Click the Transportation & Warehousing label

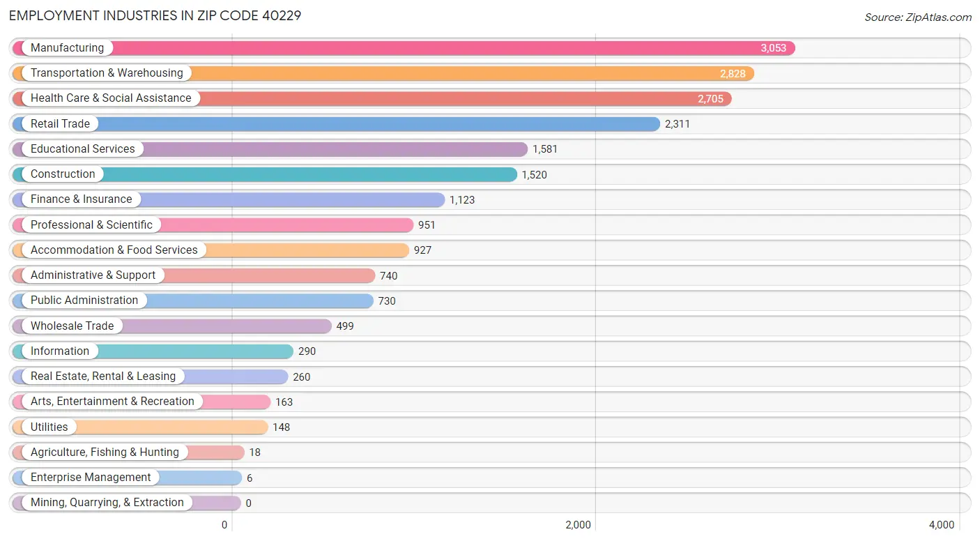tap(107, 73)
